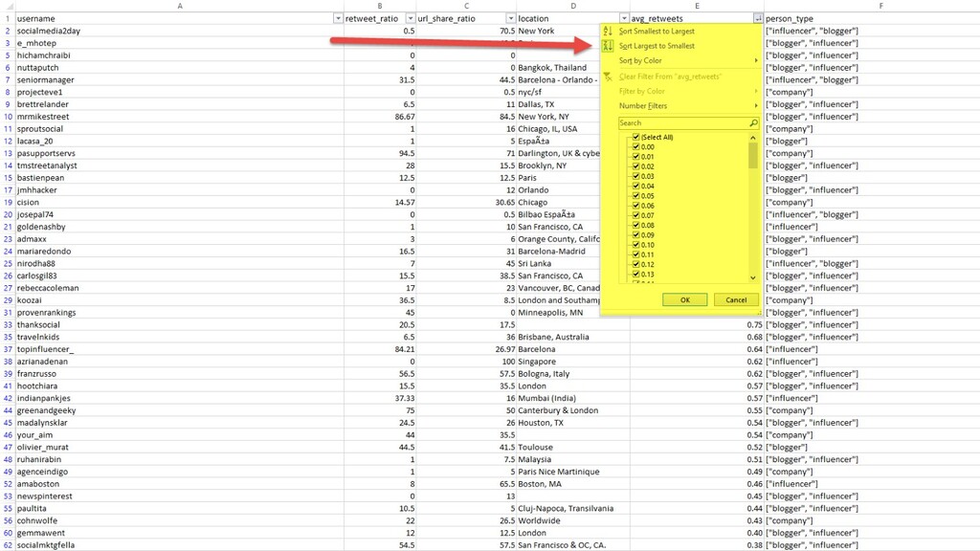Image resolution: width=980 pixels, height=551 pixels.
Task: Select column A header
Action: tap(179, 6)
